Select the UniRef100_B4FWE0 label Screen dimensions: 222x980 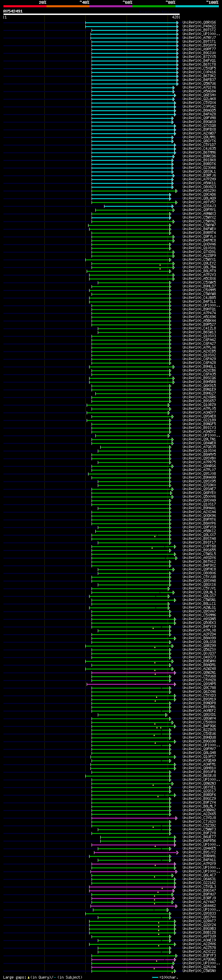199,229
